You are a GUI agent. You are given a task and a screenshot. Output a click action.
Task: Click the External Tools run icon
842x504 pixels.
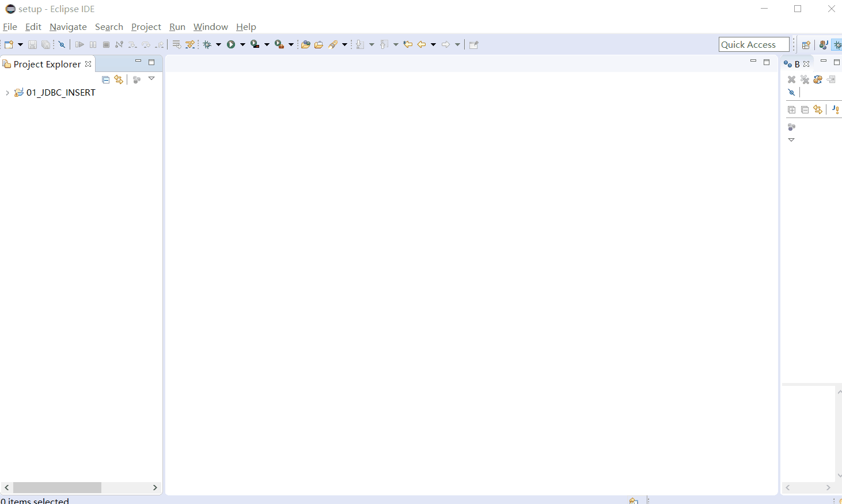coord(279,44)
